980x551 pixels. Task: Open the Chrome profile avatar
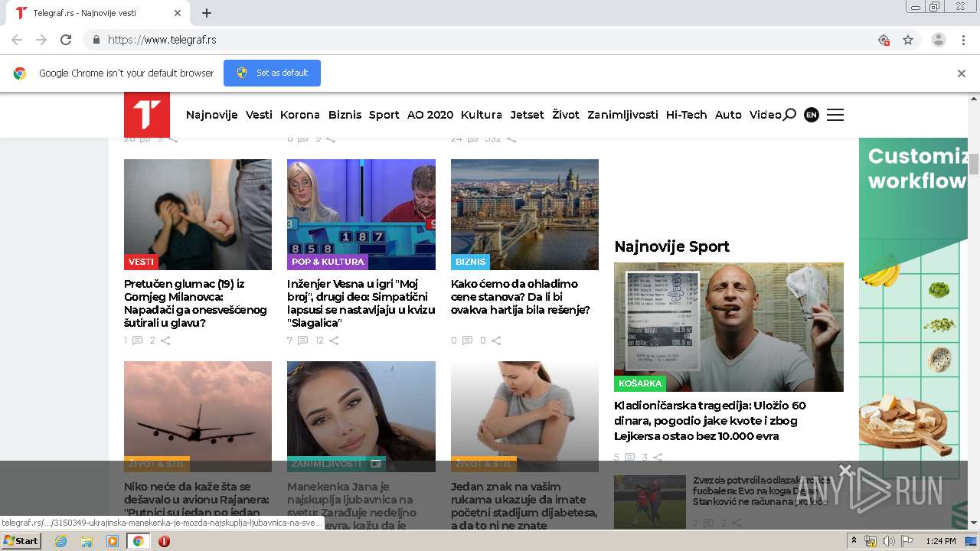click(938, 40)
